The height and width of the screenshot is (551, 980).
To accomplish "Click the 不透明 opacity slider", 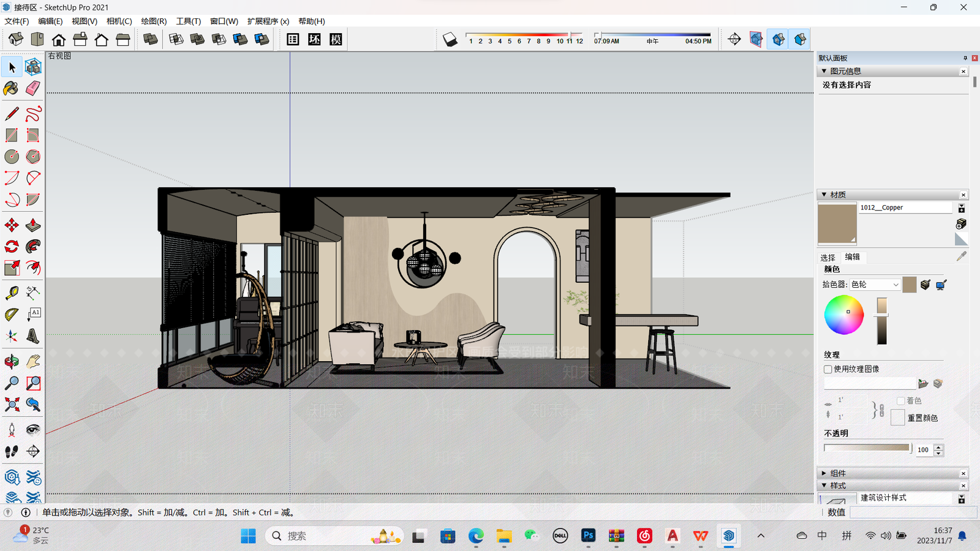I will click(868, 448).
